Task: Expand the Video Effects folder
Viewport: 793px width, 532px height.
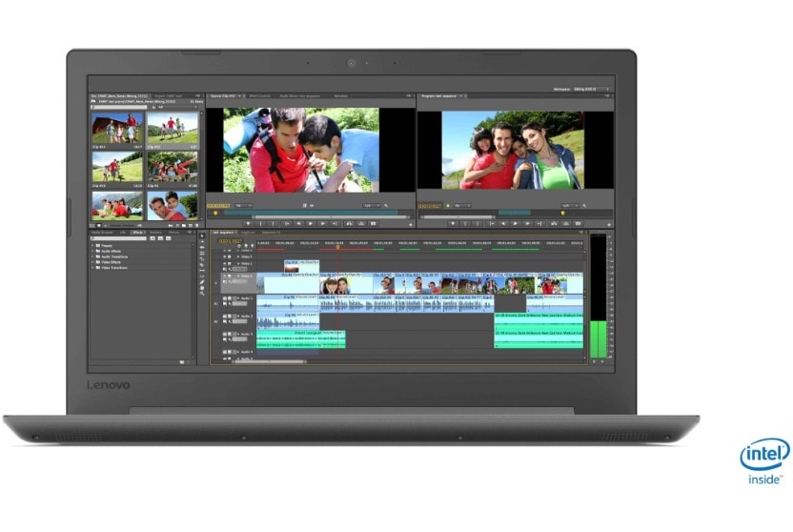Action: pyautogui.click(x=92, y=262)
